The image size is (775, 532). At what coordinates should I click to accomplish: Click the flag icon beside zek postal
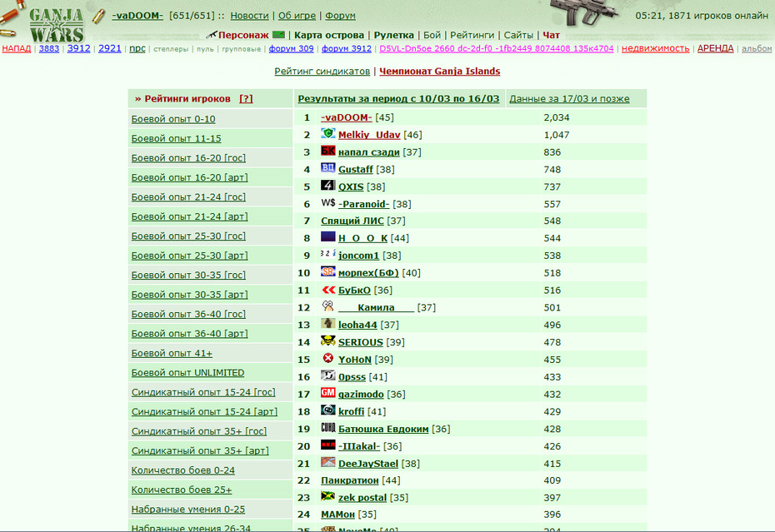click(x=327, y=496)
